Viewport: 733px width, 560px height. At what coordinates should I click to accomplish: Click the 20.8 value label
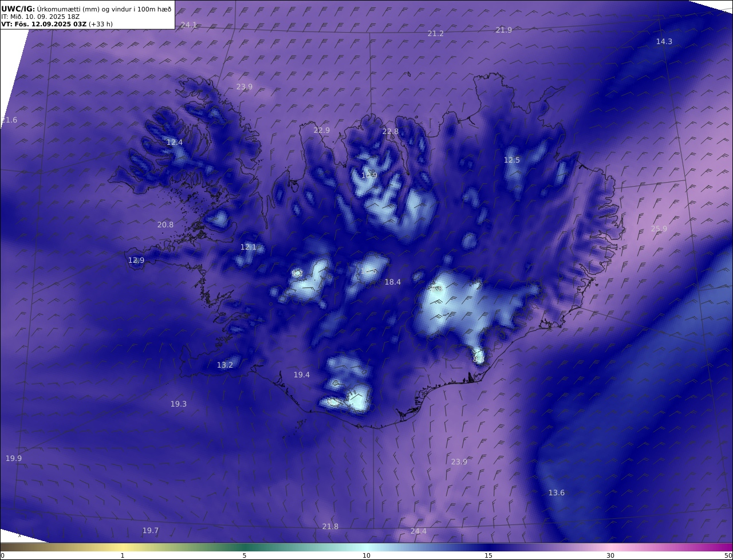[x=165, y=225]
